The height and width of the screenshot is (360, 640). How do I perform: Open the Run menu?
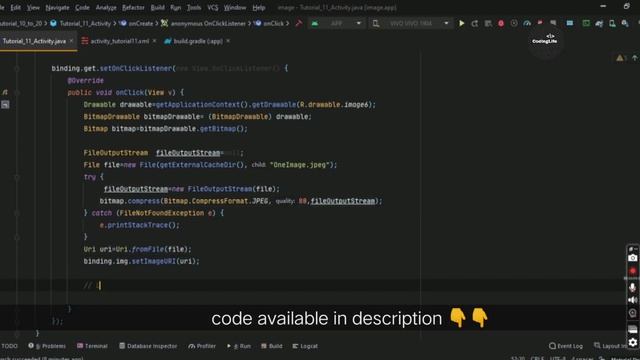[176, 7]
